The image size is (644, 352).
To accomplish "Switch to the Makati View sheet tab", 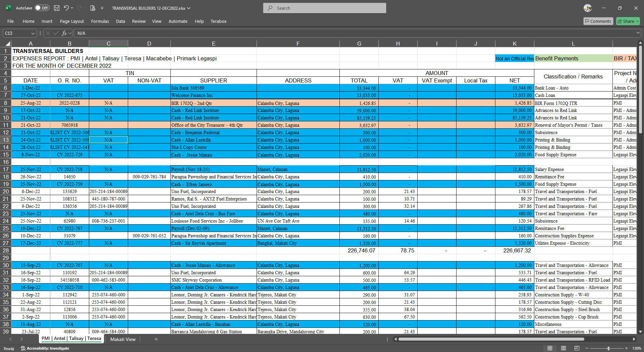I will [123, 339].
